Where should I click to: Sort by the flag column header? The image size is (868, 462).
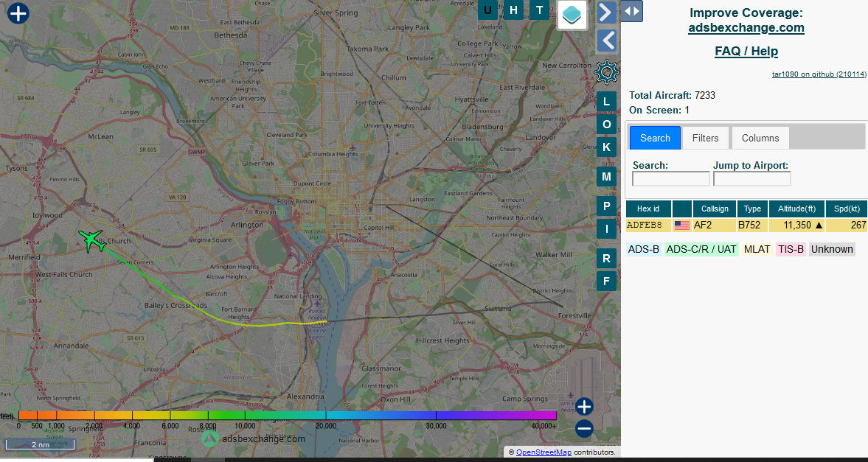click(682, 209)
